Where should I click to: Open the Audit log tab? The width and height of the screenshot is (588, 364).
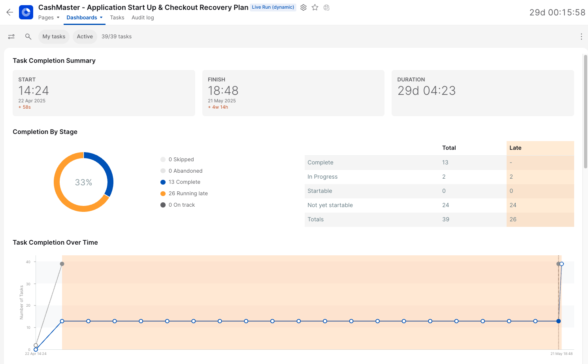point(143,17)
